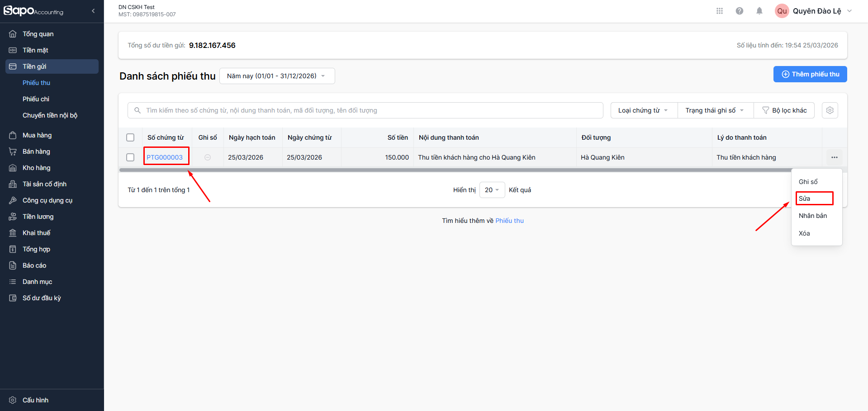Open the Trạng thái ghi sổ dropdown
868x411 pixels.
(x=715, y=110)
